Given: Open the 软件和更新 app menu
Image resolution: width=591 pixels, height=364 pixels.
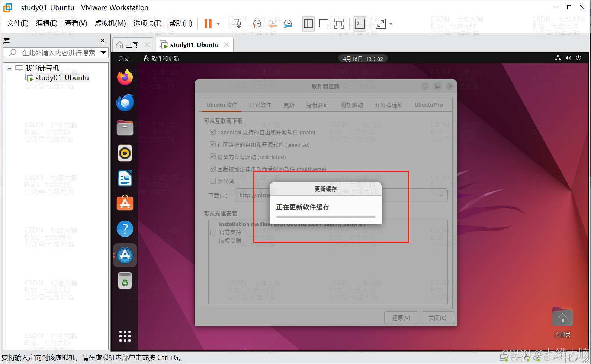Looking at the screenshot, I should 161,59.
